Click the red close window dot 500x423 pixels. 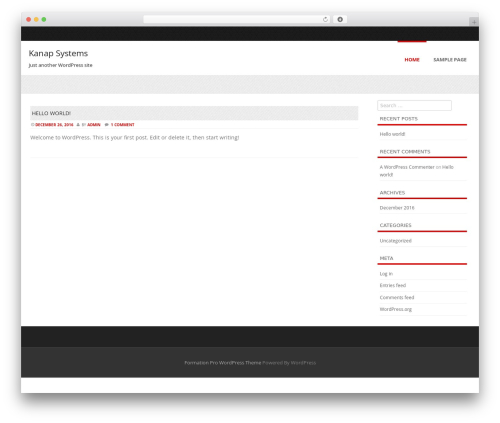click(29, 19)
